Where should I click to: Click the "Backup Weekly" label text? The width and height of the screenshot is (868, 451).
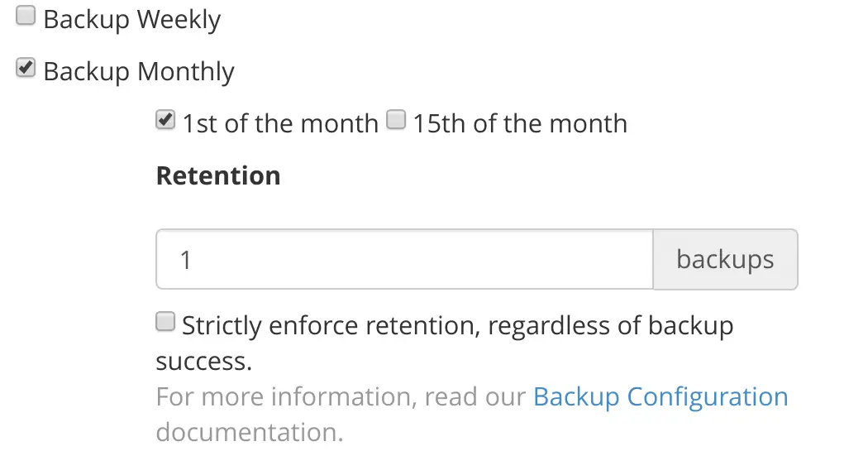(x=131, y=18)
